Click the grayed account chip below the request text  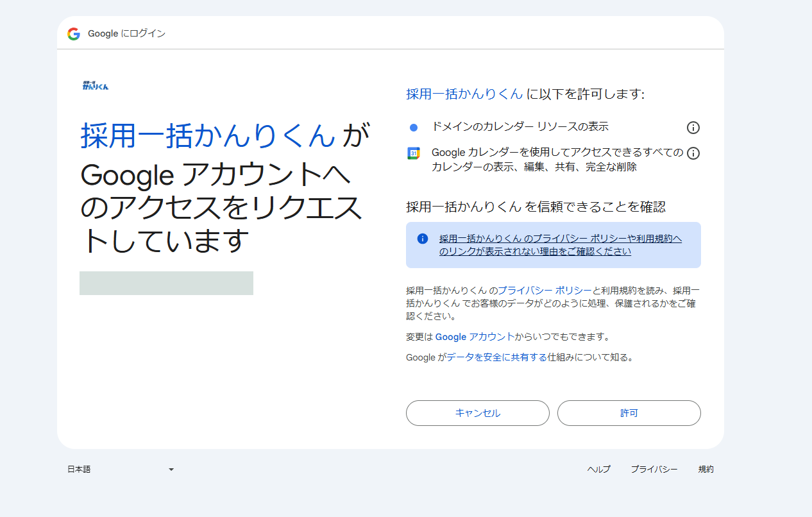[x=166, y=283]
